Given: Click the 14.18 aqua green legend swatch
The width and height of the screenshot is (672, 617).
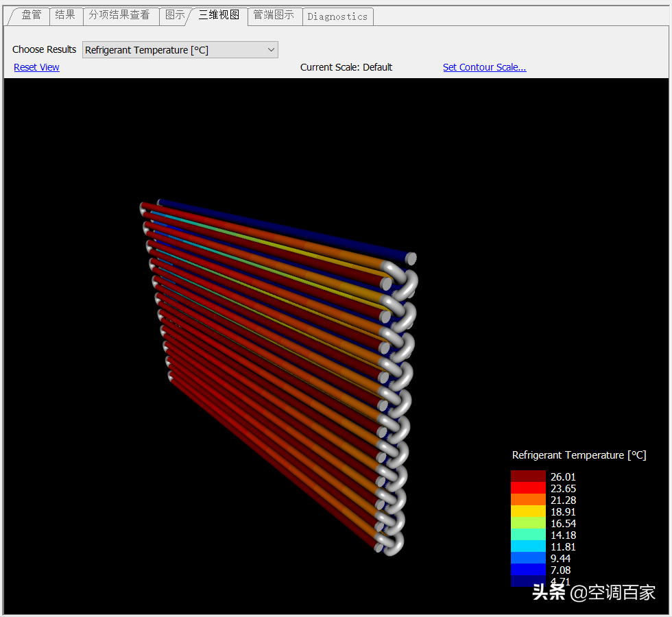Looking at the screenshot, I should click(528, 534).
